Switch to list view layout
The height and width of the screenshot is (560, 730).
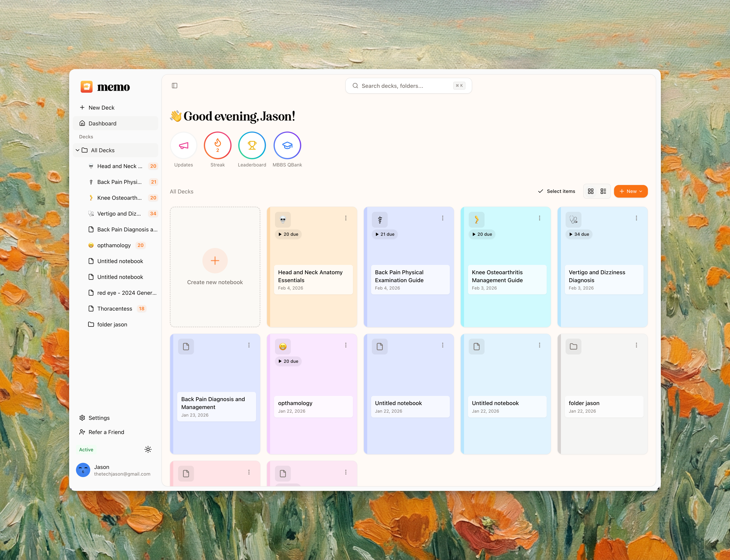603,191
